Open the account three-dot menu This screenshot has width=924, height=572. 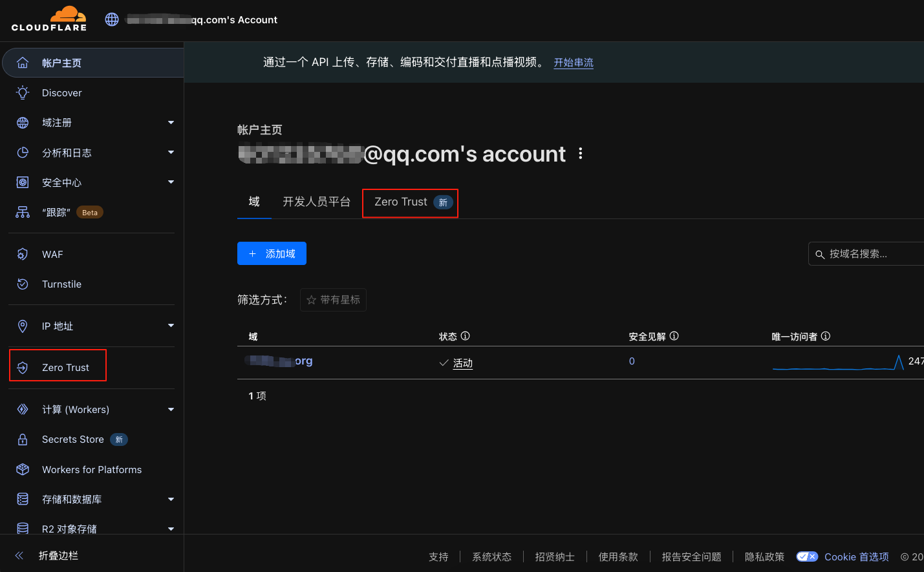[581, 153]
